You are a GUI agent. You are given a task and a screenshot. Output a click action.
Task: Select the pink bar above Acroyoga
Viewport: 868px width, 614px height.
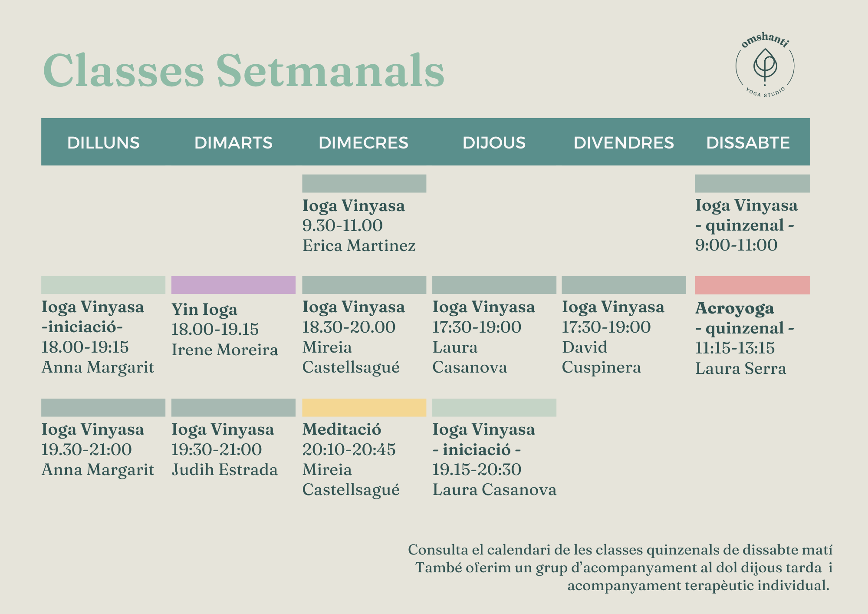click(752, 285)
